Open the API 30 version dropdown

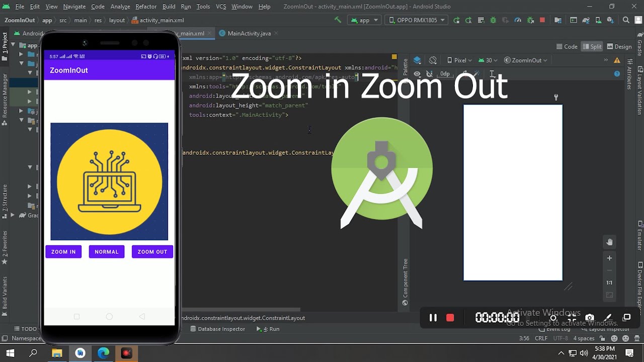[x=488, y=60]
